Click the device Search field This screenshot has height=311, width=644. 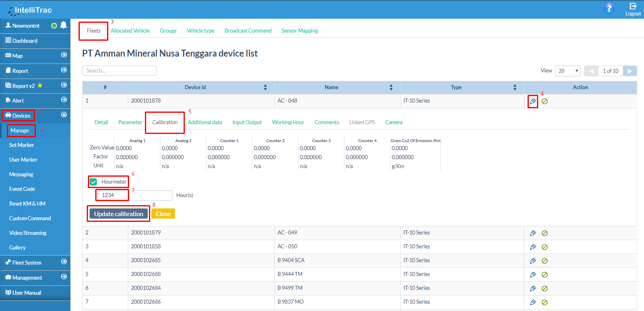119,71
